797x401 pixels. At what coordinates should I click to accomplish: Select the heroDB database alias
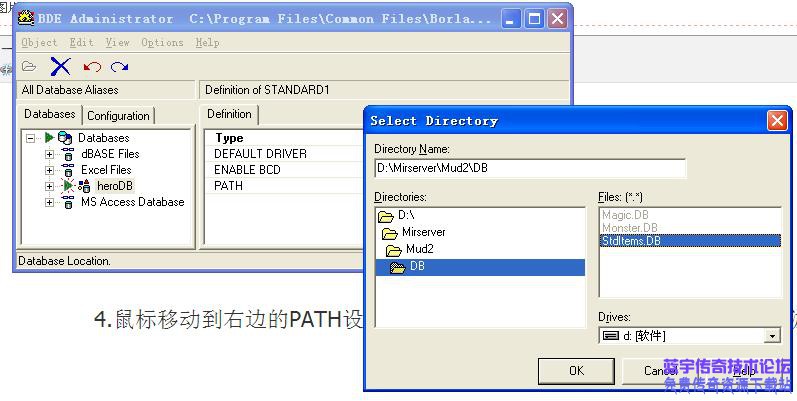click(114, 186)
